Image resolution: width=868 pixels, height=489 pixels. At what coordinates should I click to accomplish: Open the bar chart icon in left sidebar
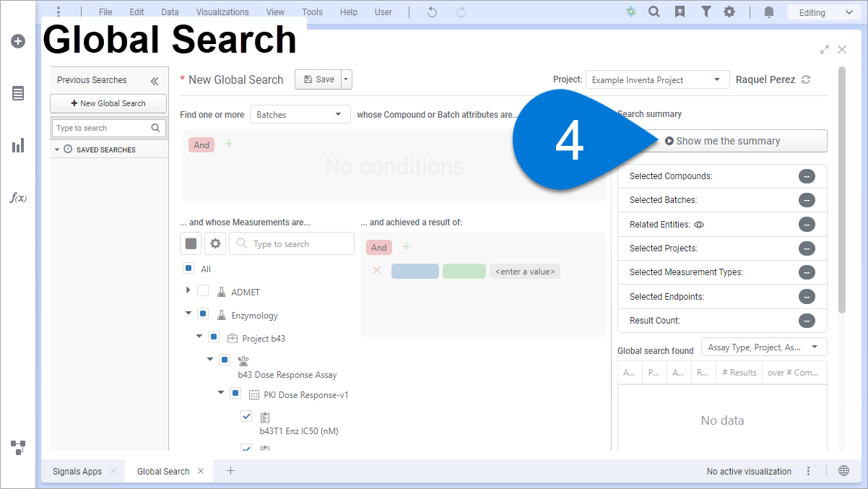(x=18, y=146)
